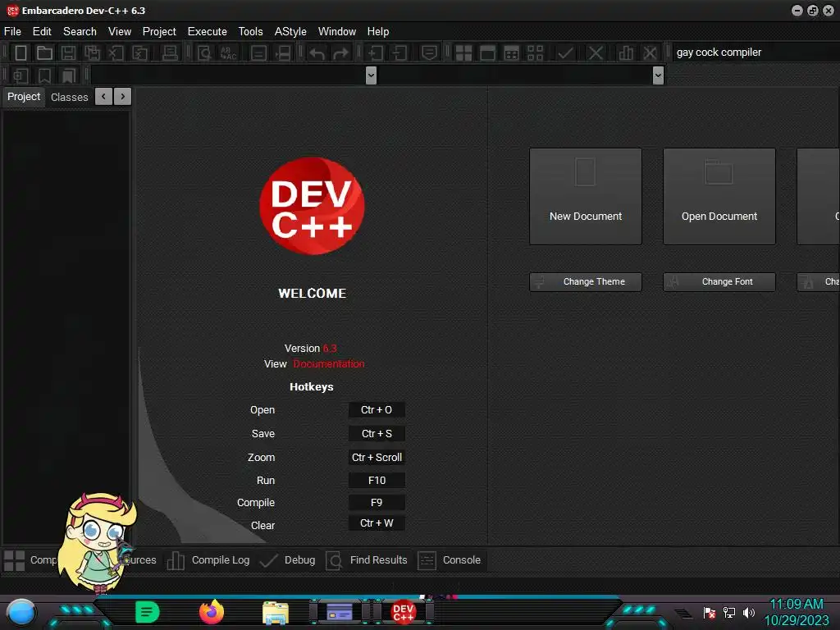Open the File menu

pos(12,32)
